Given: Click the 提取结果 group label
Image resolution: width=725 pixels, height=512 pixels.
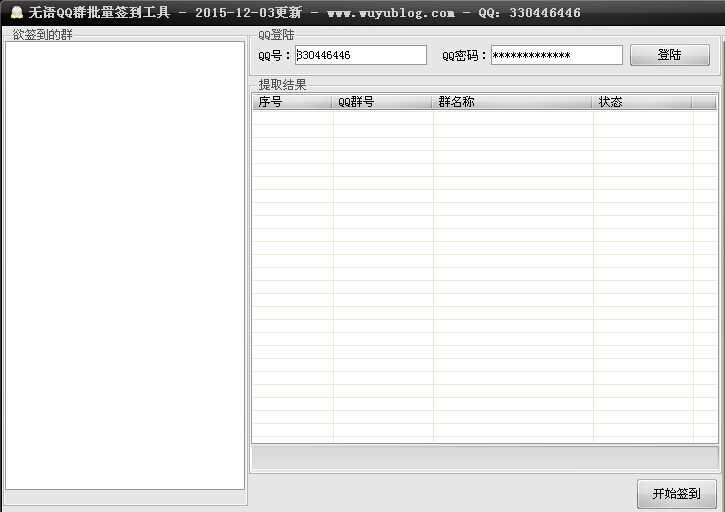Looking at the screenshot, I should (x=282, y=85).
